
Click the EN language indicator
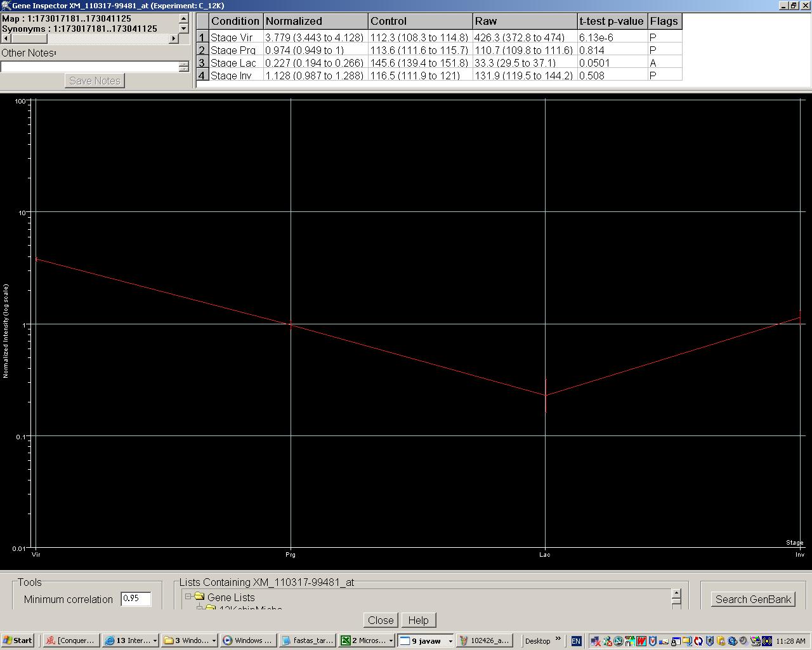pyautogui.click(x=576, y=641)
